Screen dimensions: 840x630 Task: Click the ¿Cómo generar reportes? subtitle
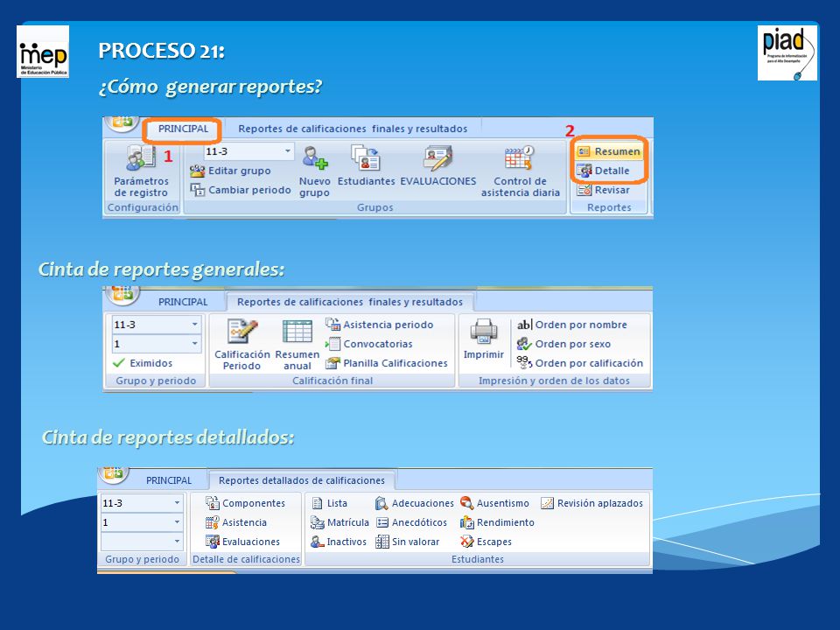click(x=211, y=87)
